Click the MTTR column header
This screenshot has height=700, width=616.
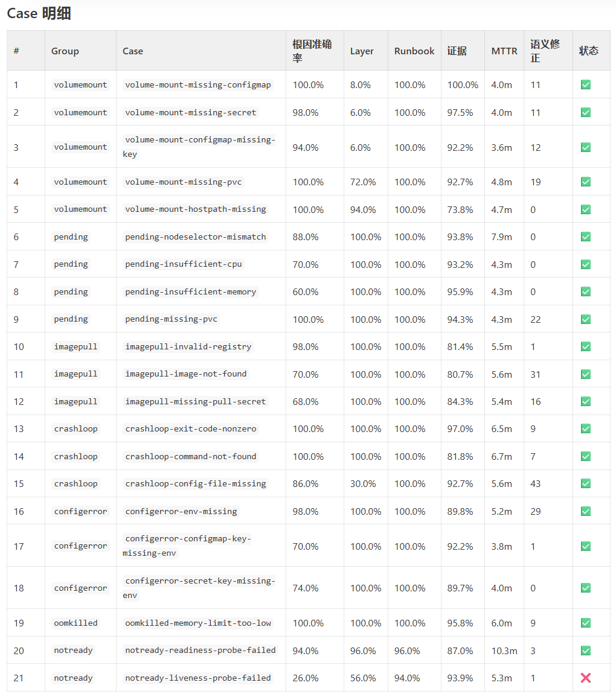504,51
